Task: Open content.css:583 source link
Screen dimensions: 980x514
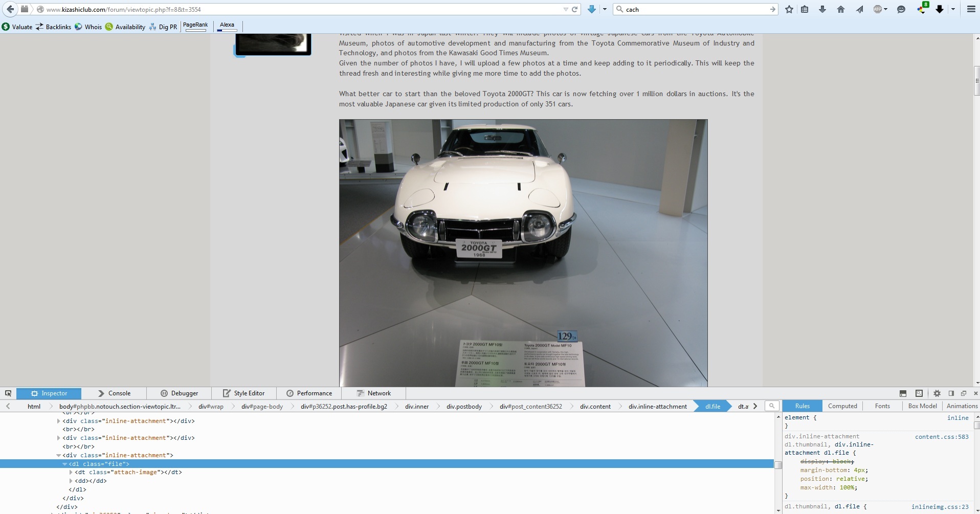Action: (941, 437)
